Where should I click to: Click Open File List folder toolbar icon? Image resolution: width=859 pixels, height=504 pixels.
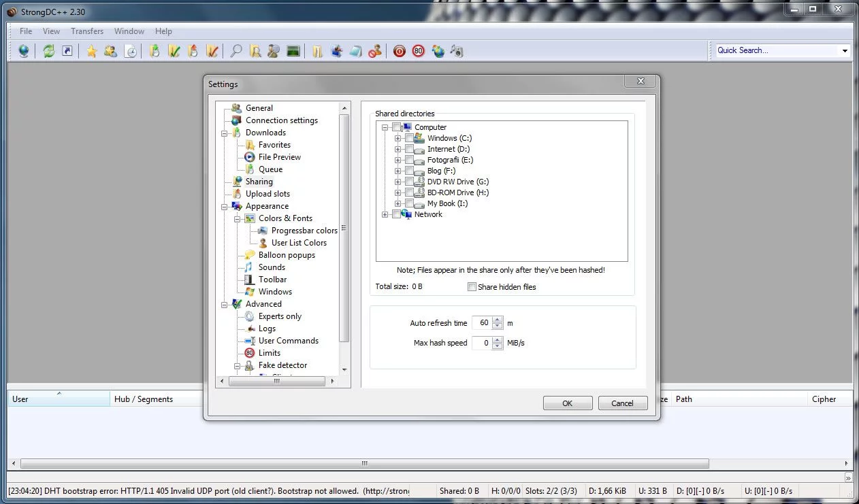[317, 51]
